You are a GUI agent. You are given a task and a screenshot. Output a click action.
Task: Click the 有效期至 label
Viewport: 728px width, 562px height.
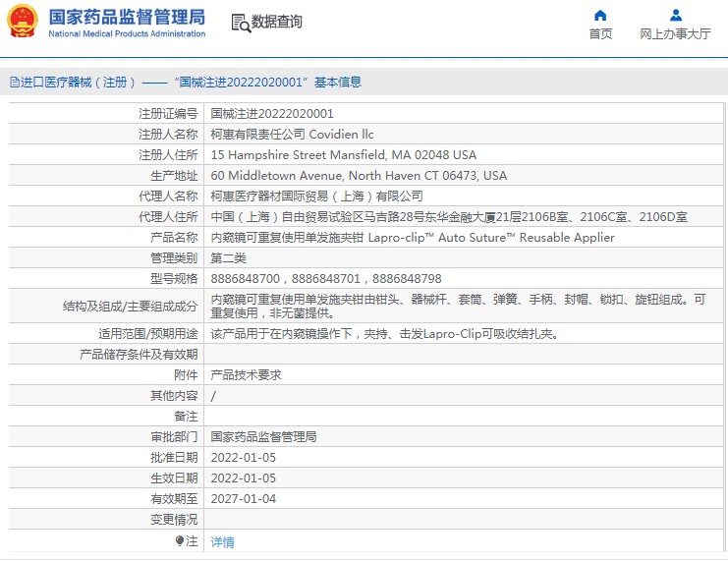pyautogui.click(x=174, y=499)
